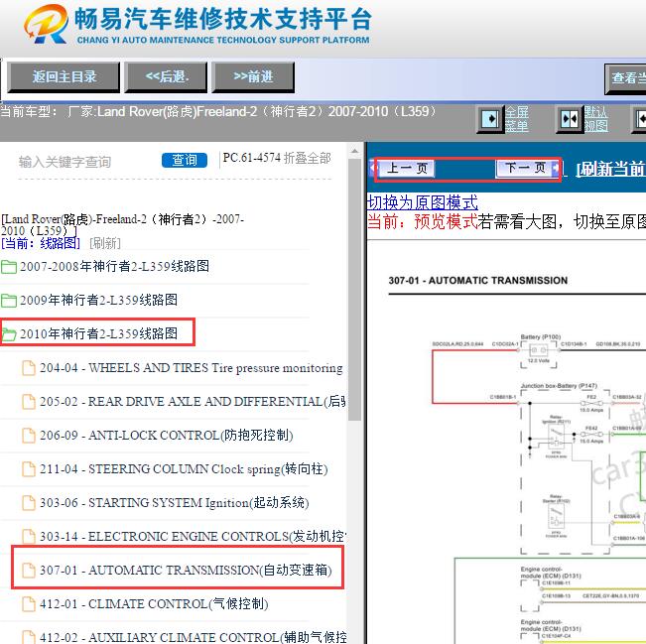Collapse the 2010年神行者2-L359线路图 folder
This screenshot has height=644, width=646.
coord(98,333)
